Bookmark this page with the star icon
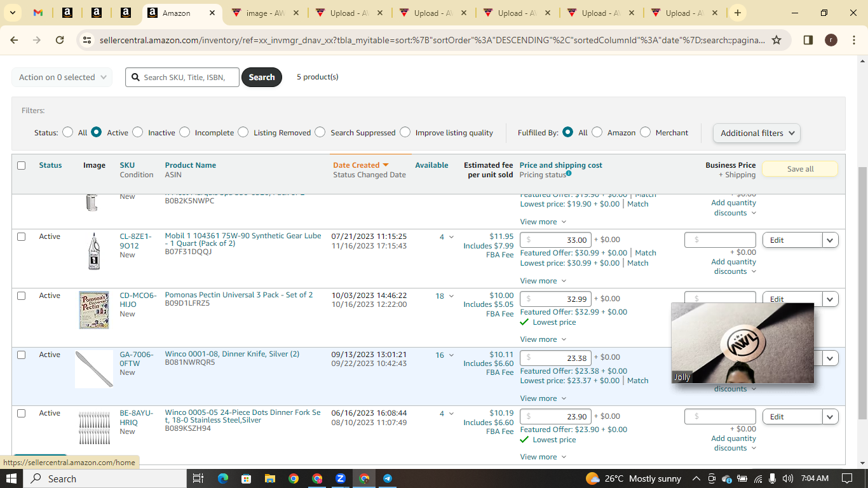The width and height of the screenshot is (868, 488). 776,40
